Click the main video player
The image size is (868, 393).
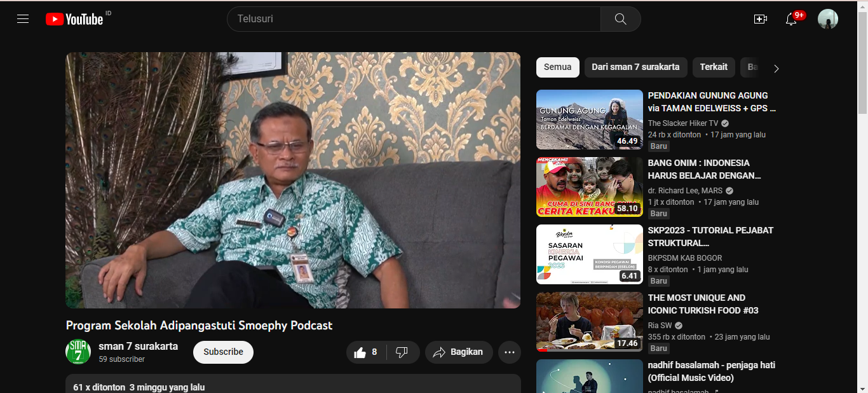(x=293, y=180)
